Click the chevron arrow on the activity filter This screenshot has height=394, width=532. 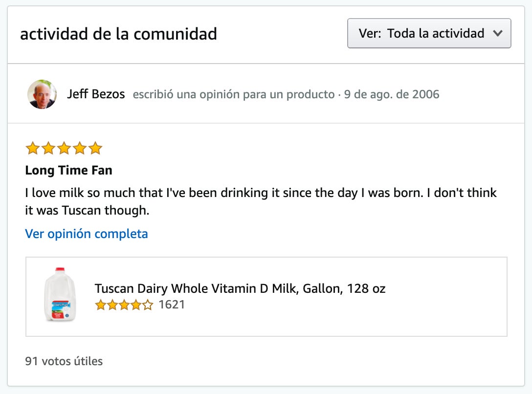(498, 33)
